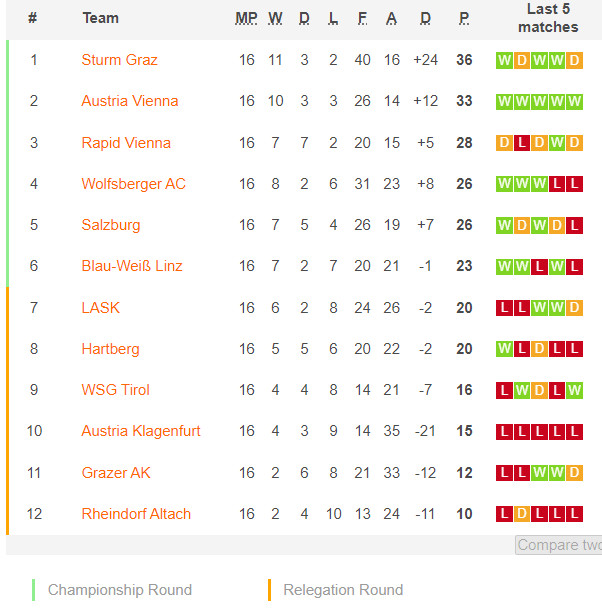Image resolution: width=602 pixels, height=611 pixels.
Task: Click the Relegation Round orange legend marker
Action: [269, 590]
